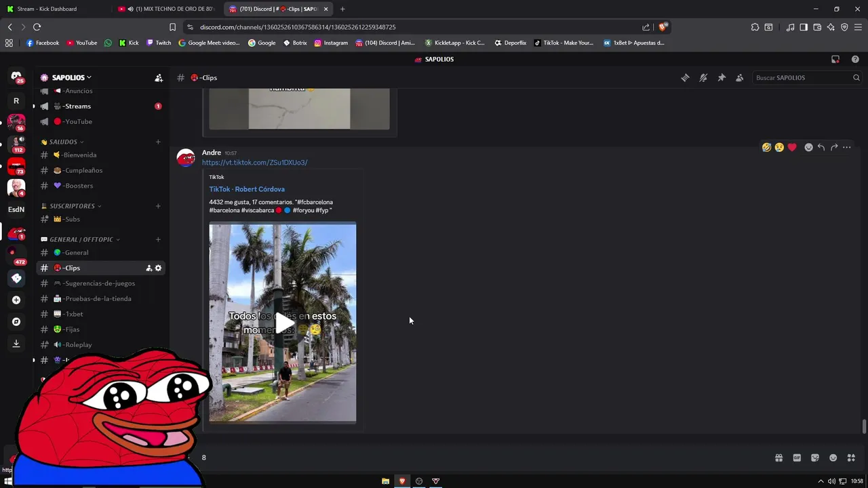Open more options on Andre's message

tap(847, 147)
